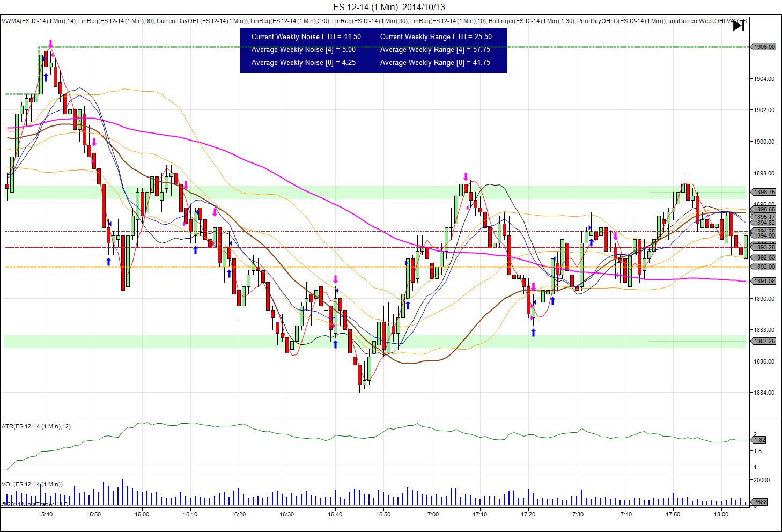The width and height of the screenshot is (782, 532).
Task: Click the VOL(ES 12-14 (1 Min)) panel label
Action: (32, 484)
